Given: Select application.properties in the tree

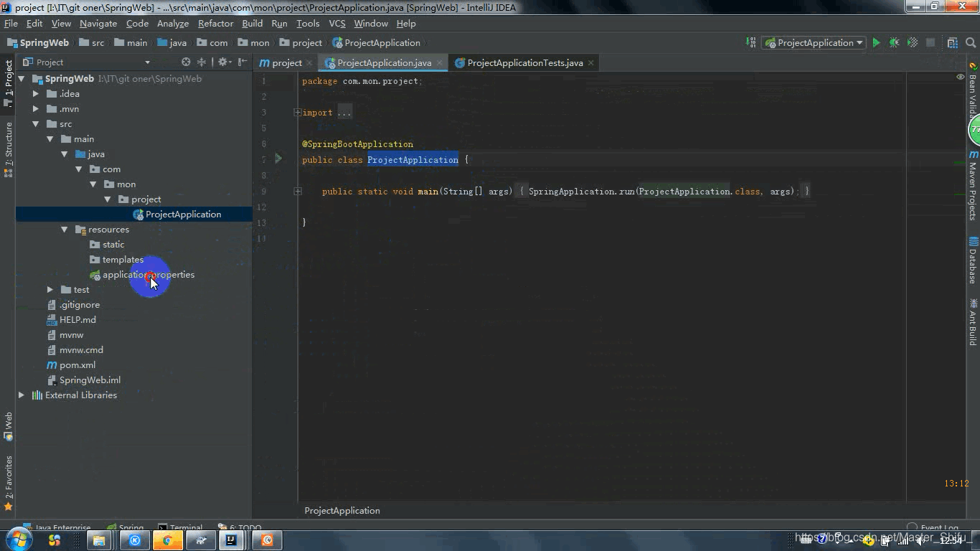Looking at the screenshot, I should click(142, 275).
